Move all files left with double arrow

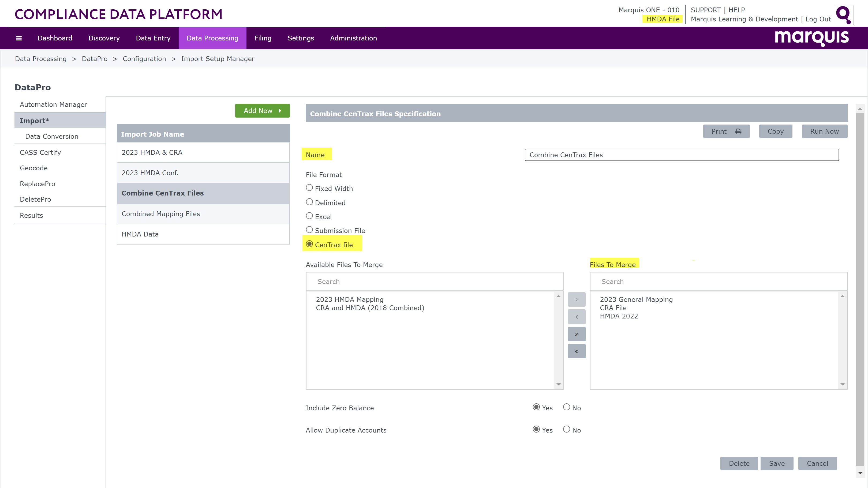click(577, 351)
